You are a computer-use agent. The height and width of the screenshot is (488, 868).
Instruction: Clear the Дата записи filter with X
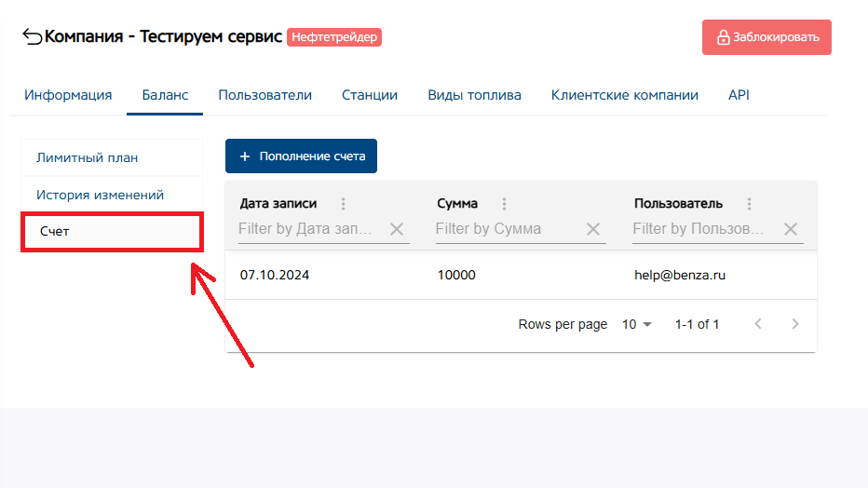tap(397, 229)
